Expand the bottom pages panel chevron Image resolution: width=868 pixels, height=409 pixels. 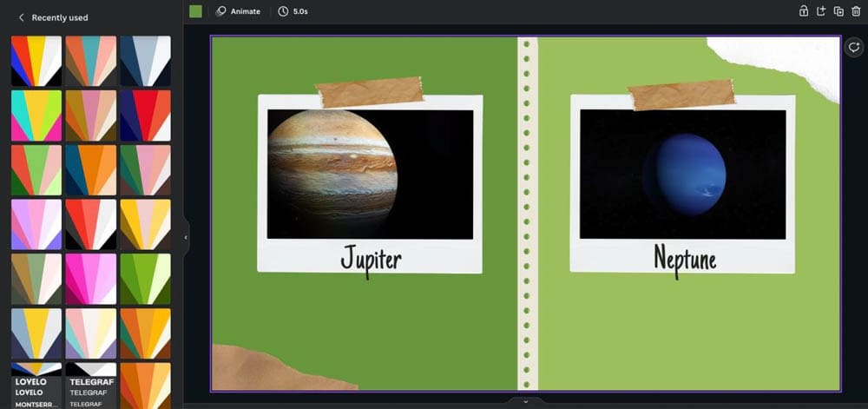526,401
